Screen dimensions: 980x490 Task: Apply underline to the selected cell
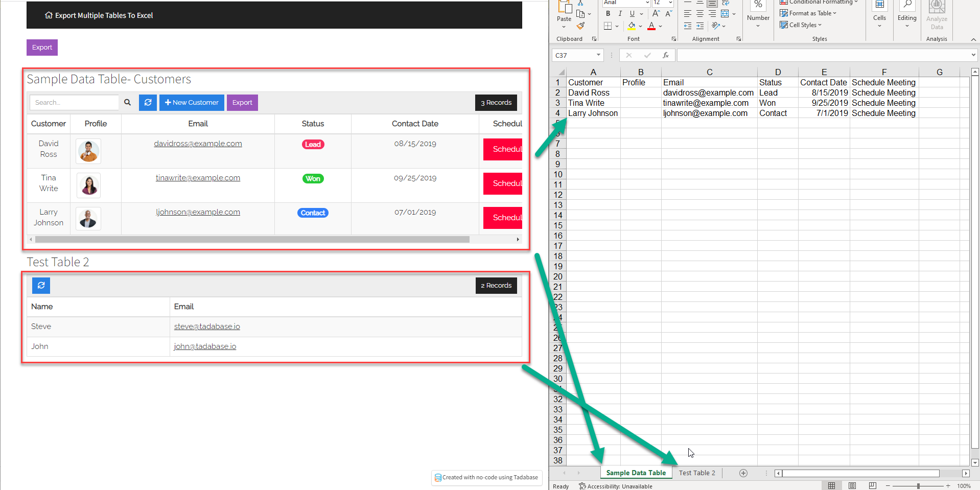[632, 13]
